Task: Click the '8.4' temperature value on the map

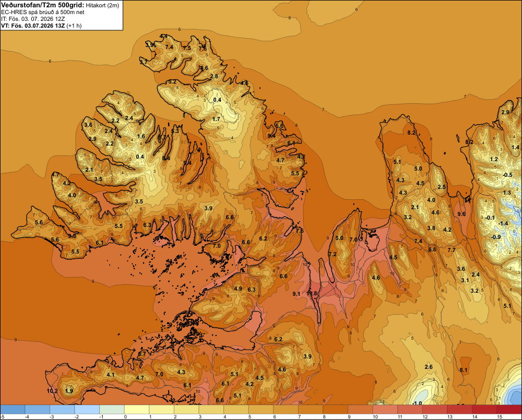Action: [x=166, y=158]
